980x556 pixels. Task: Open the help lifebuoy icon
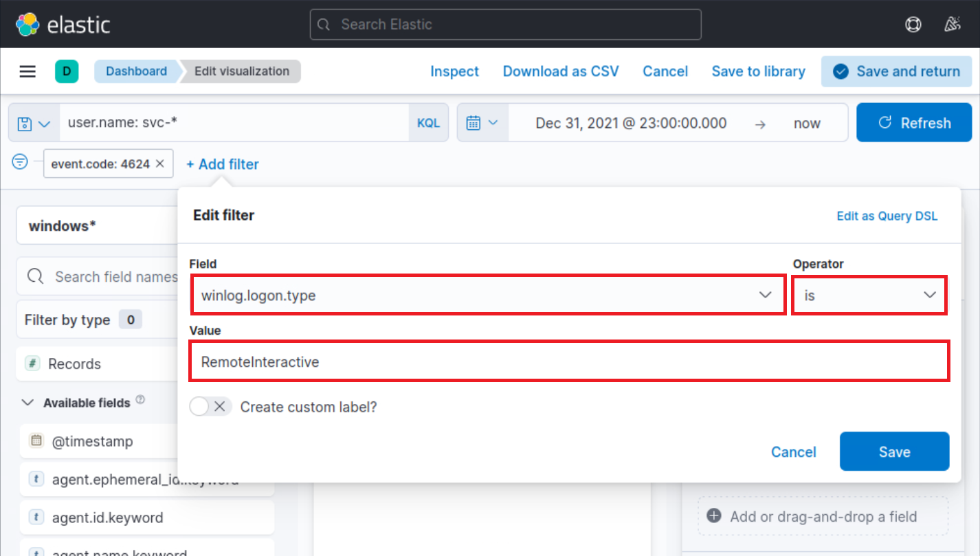point(913,24)
